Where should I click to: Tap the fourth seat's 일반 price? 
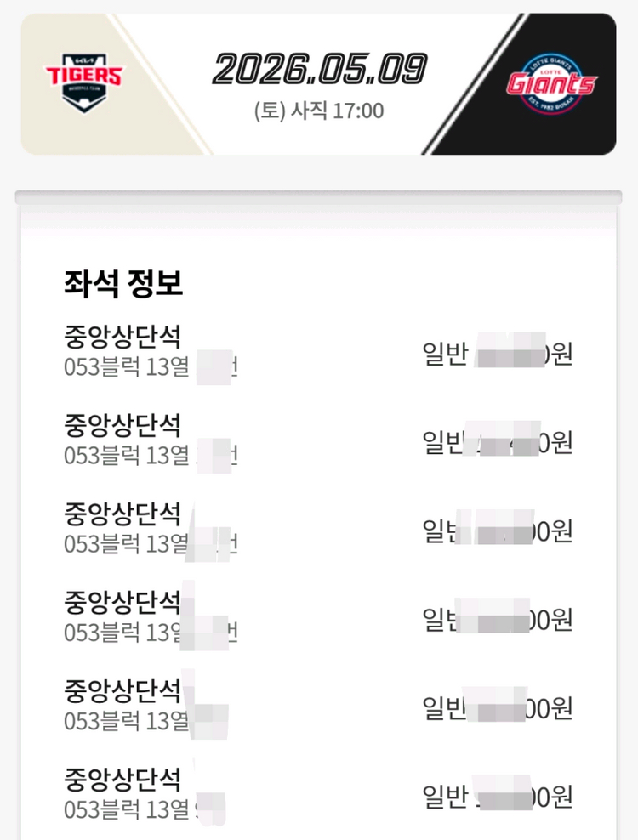pos(498,620)
